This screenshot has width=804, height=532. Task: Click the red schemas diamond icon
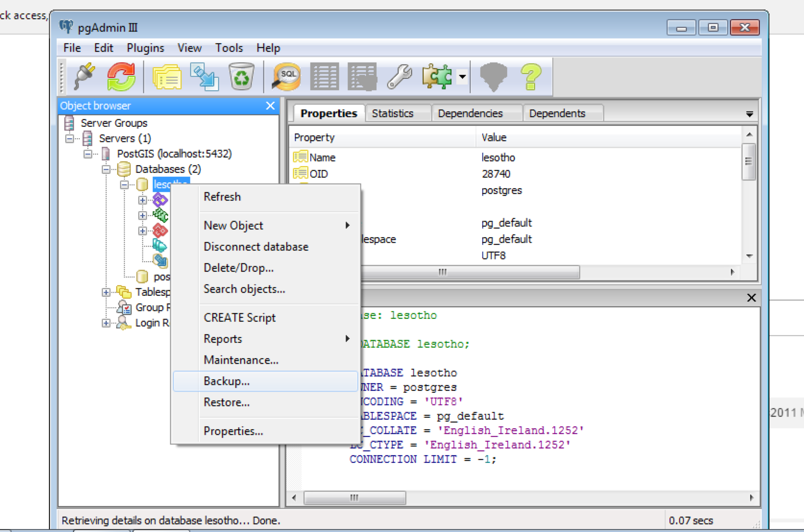tap(160, 230)
